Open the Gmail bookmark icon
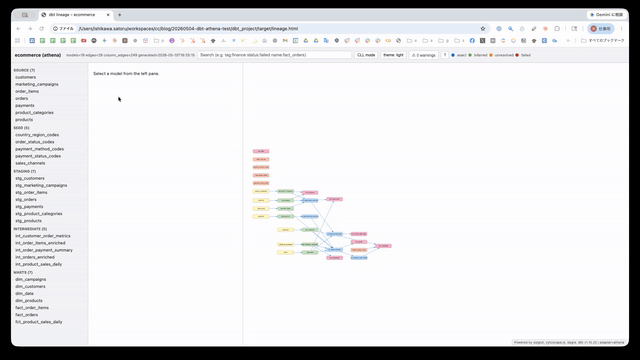Screen dimensions: 640x360 point(285,40)
